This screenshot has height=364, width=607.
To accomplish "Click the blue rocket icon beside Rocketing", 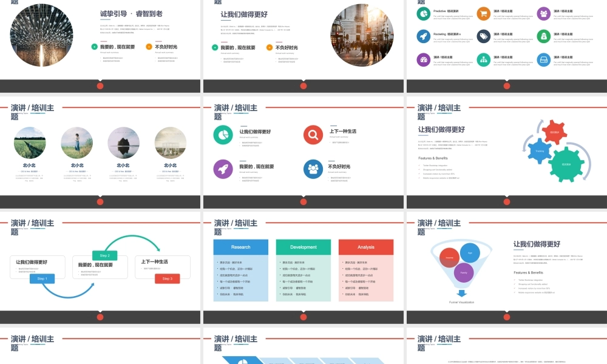I will 424,36.
